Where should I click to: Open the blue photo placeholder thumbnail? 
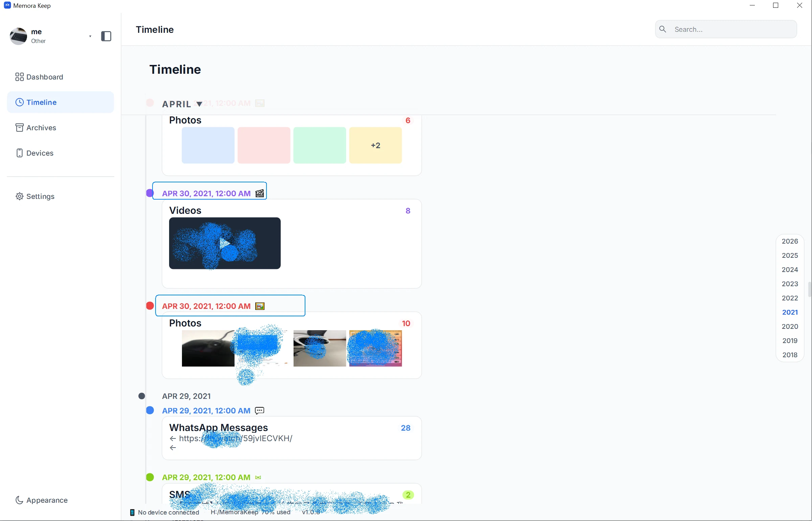click(208, 145)
